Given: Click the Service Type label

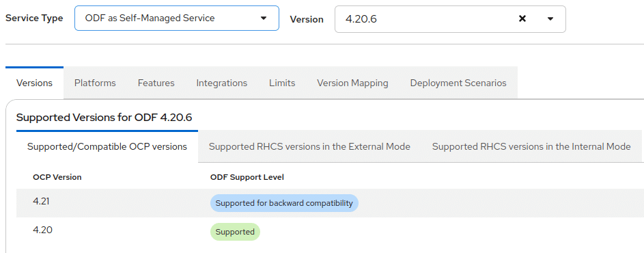Looking at the screenshot, I should [x=34, y=18].
